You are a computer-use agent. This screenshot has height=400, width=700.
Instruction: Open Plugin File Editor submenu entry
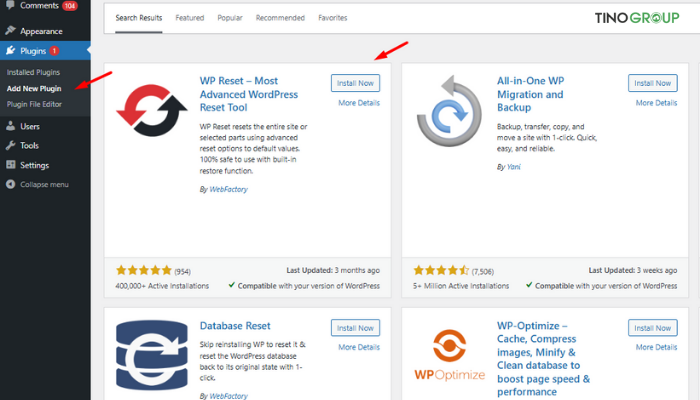pyautogui.click(x=34, y=104)
